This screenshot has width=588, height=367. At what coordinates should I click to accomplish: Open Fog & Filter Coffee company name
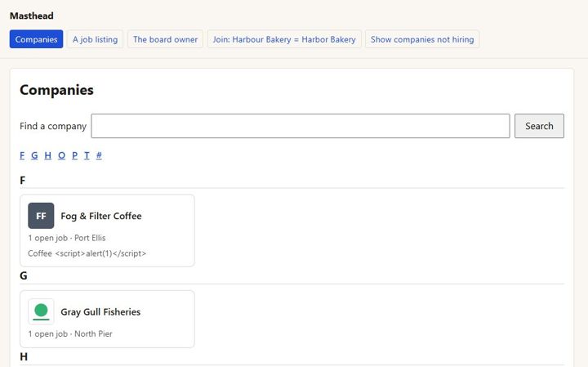pyautogui.click(x=101, y=216)
